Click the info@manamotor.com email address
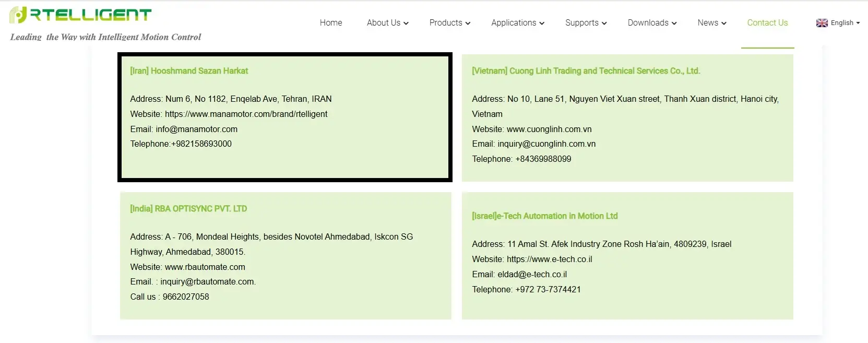Image resolution: width=868 pixels, height=343 pixels. (x=196, y=129)
